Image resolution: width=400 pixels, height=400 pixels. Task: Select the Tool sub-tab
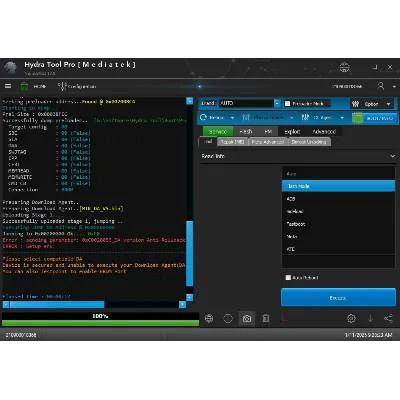click(208, 141)
